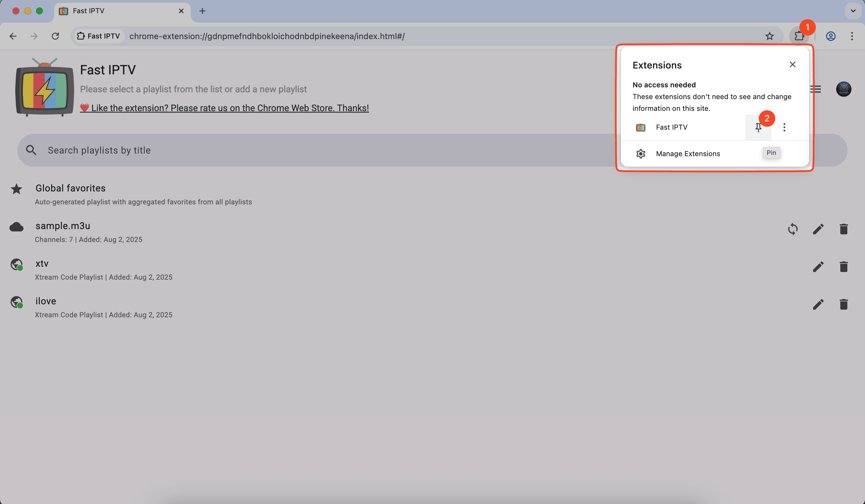Edit the sample.m3u playlist

pos(818,229)
